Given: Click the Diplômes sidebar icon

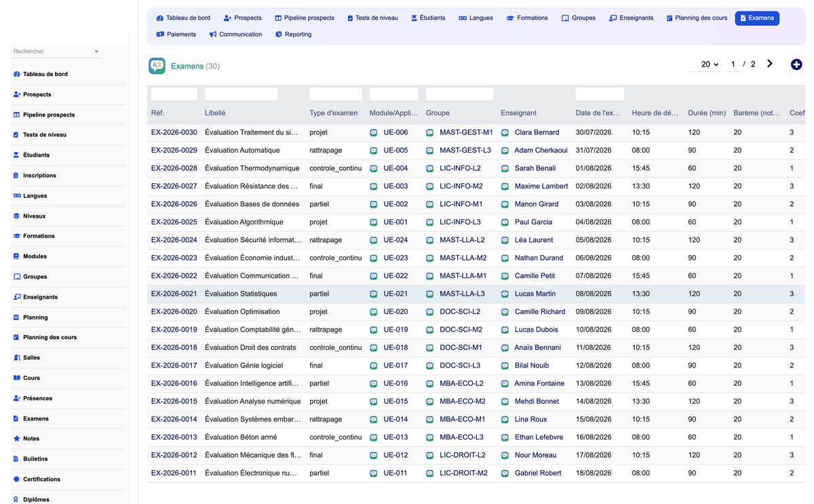Looking at the screenshot, I should point(16,499).
